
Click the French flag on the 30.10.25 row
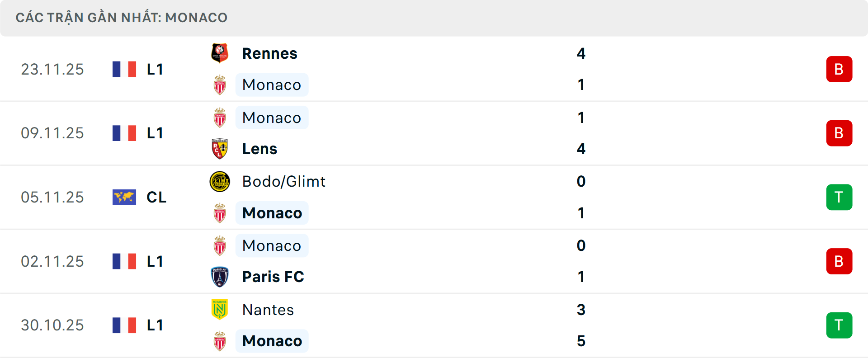point(124,325)
